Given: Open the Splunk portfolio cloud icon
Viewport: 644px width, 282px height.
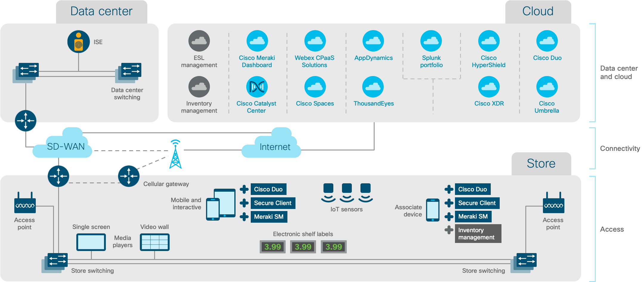Looking at the screenshot, I should [x=431, y=41].
